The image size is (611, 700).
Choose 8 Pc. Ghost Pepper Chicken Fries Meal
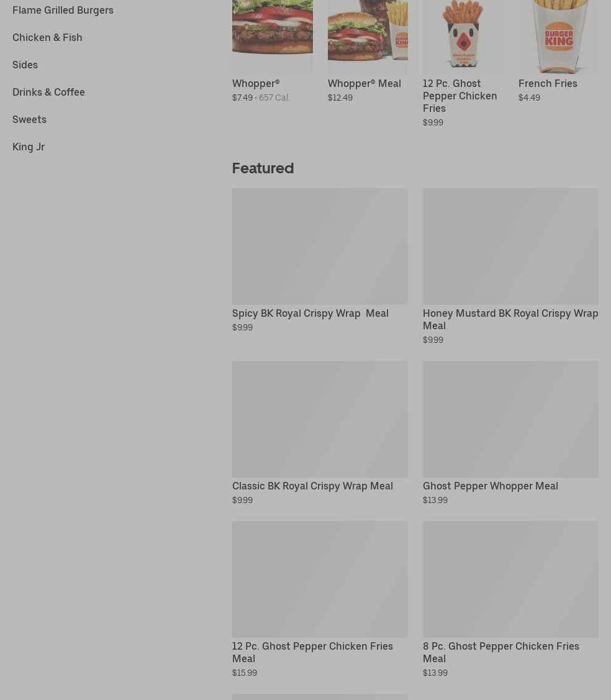500,652
